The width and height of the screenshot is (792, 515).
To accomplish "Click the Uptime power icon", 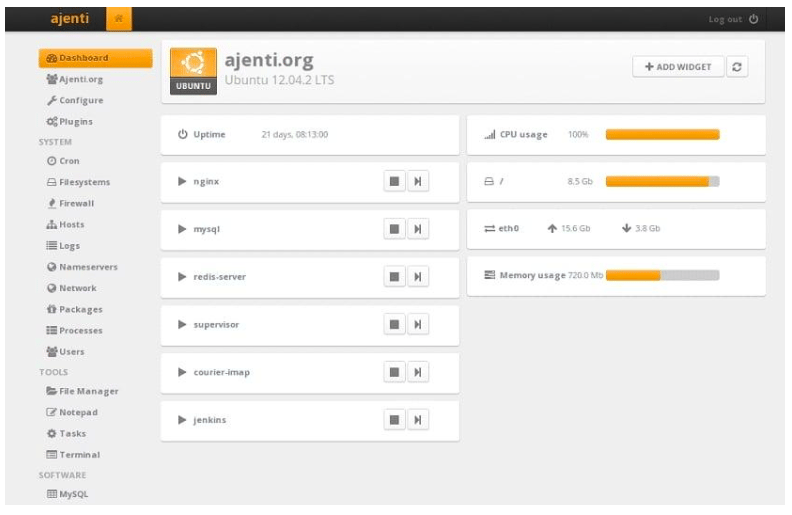I will click(182, 134).
